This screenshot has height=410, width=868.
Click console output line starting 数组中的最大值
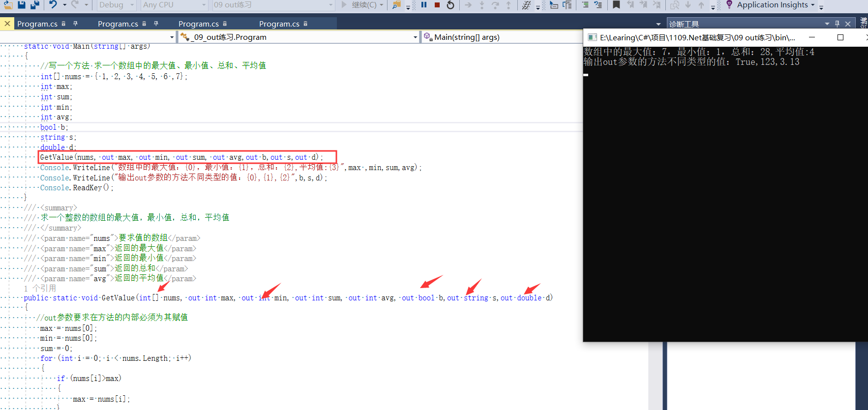(x=699, y=52)
